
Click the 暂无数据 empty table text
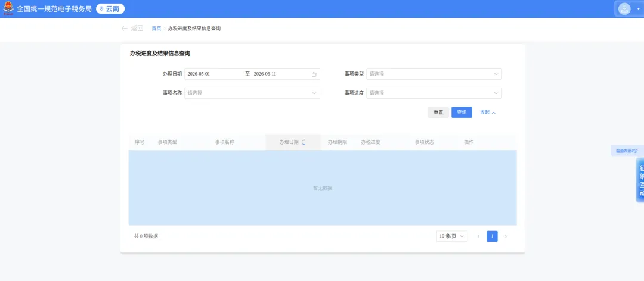coord(323,188)
